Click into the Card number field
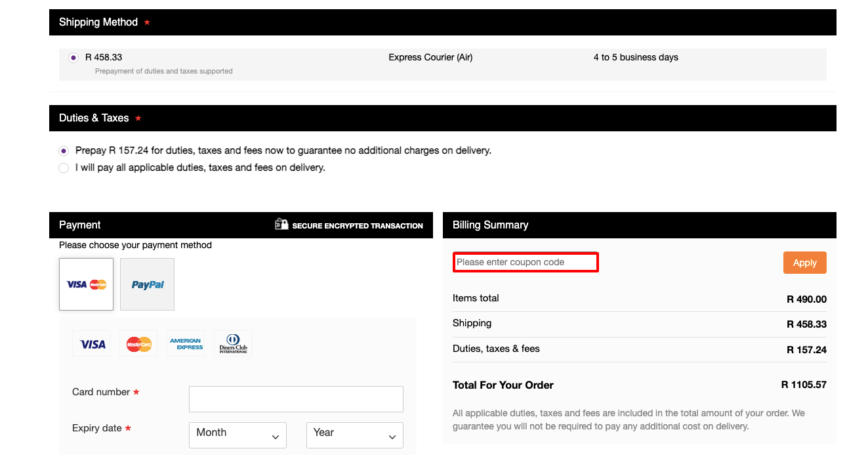 (x=296, y=399)
